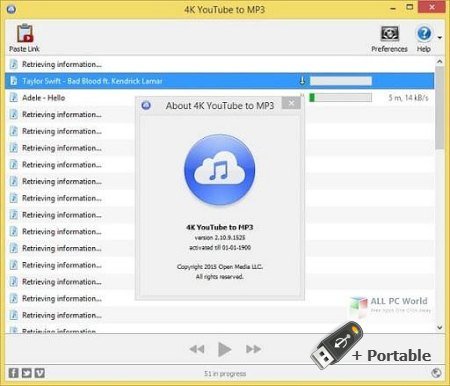This screenshot has width=450, height=386.
Task: Select the Adele - Hello row
Action: [220, 98]
